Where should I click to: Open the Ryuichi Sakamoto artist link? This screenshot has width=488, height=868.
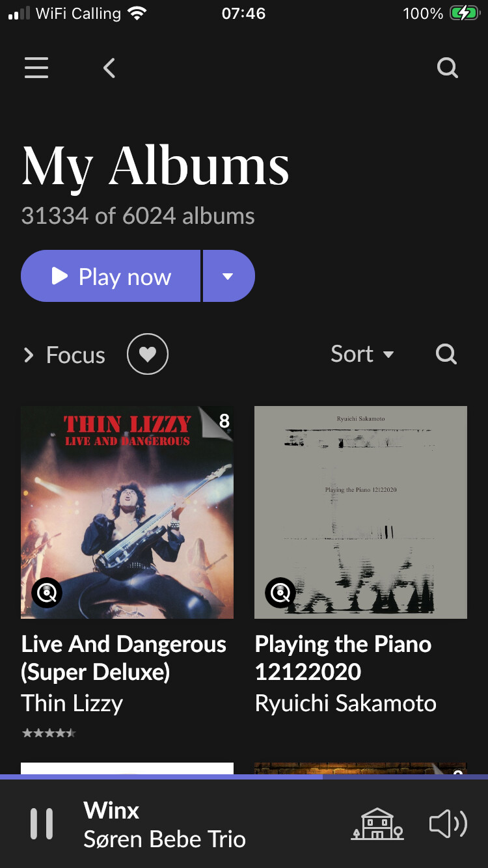(x=346, y=703)
